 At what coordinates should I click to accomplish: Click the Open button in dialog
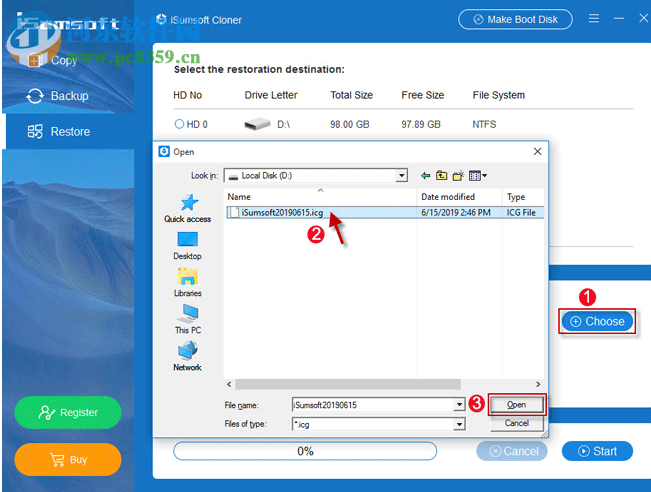(516, 405)
